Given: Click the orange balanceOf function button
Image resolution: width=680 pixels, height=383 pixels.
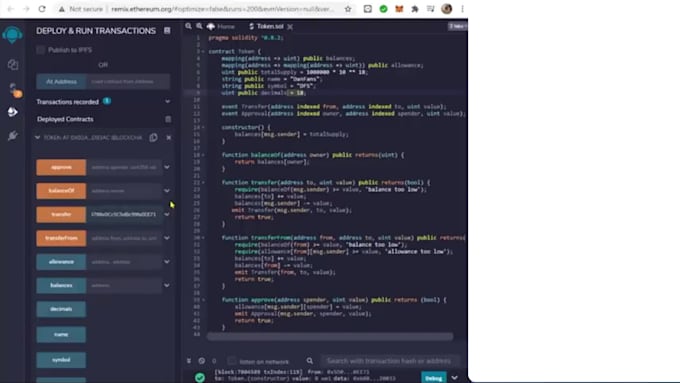Looking at the screenshot, I should tap(61, 190).
